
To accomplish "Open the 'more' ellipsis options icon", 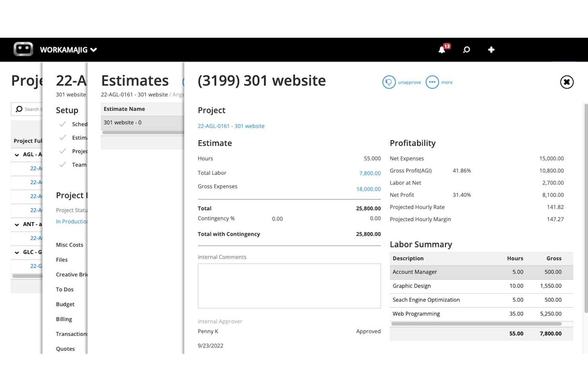I will 432,82.
